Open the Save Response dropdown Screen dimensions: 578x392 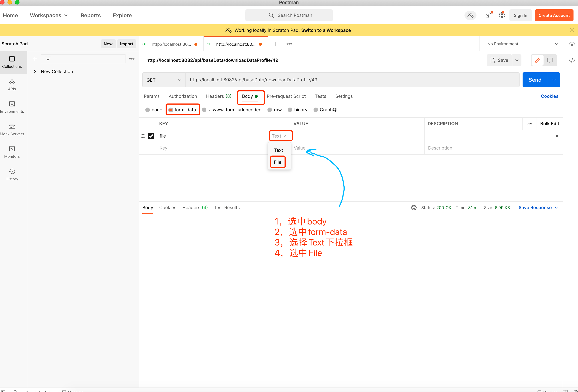point(538,208)
